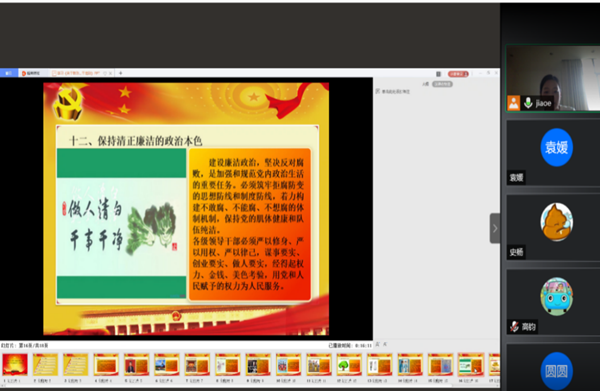Click the gray pill button in the notes pane header

pyautogui.click(x=442, y=84)
